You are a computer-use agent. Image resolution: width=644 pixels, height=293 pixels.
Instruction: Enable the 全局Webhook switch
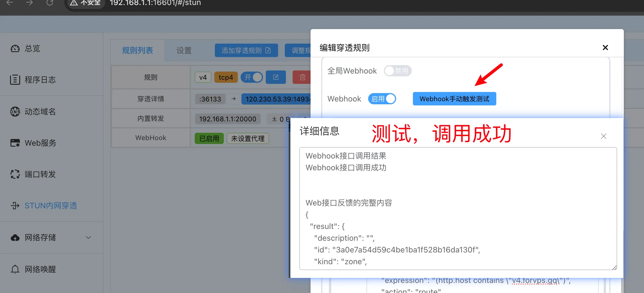397,71
